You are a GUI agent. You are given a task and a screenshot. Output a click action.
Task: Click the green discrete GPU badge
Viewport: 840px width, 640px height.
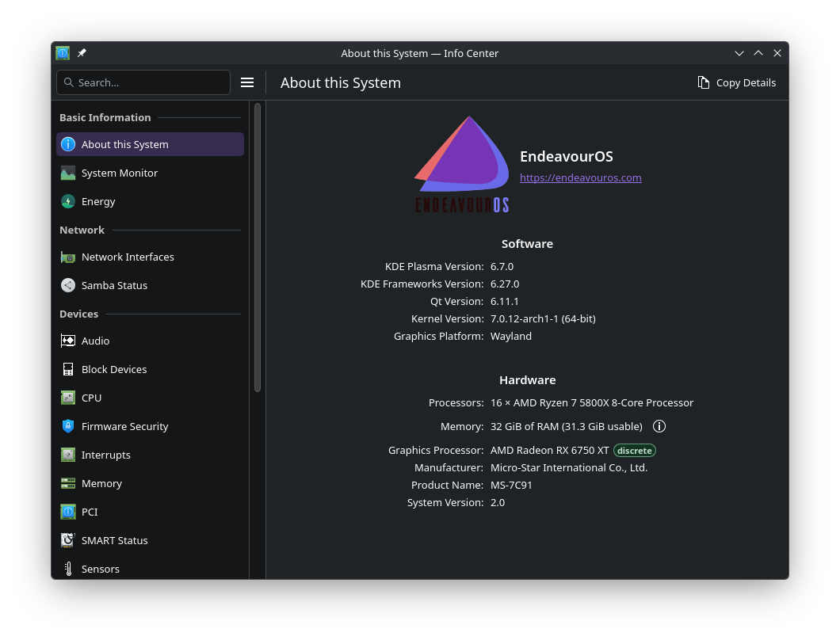tap(634, 451)
